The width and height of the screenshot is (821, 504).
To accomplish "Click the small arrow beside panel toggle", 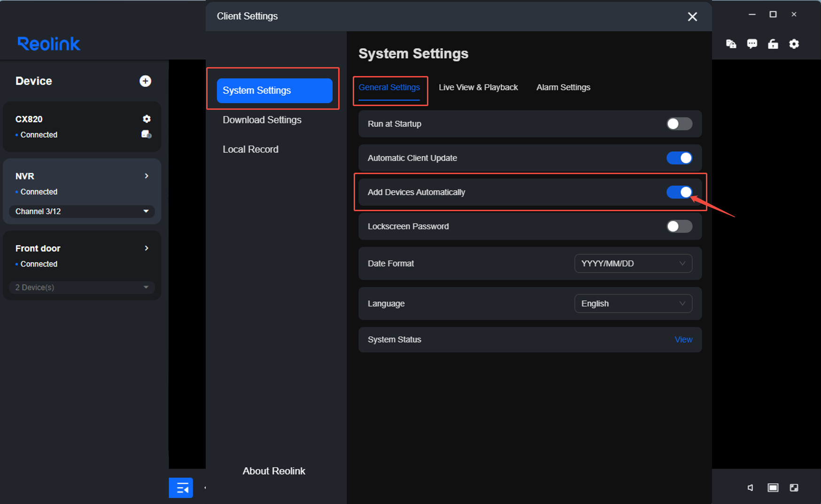I will point(205,488).
